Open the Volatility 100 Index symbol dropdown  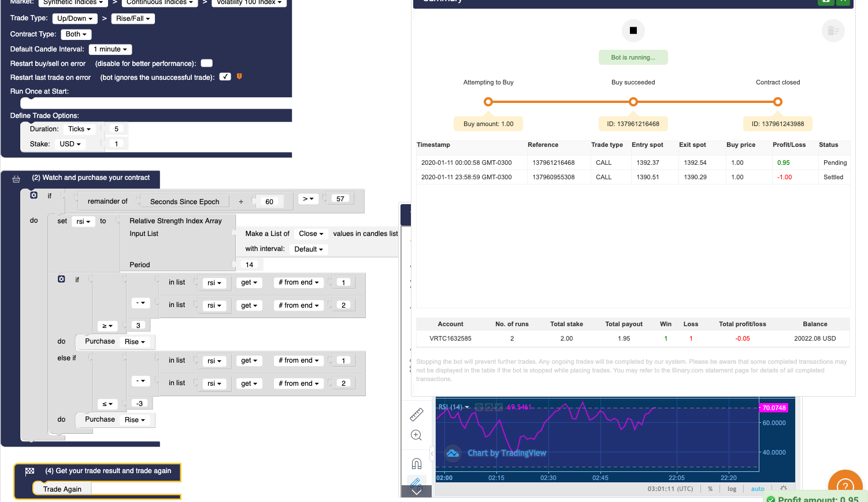coord(249,2)
